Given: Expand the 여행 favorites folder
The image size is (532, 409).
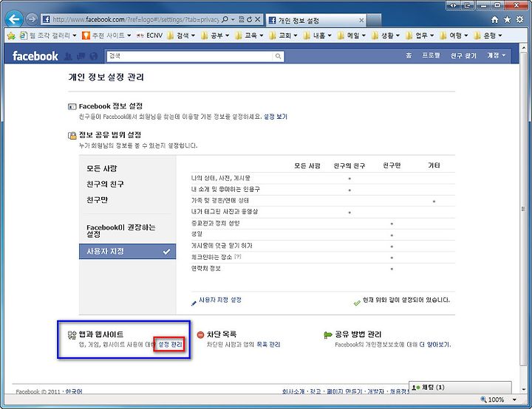Looking at the screenshot, I should click(454, 35).
